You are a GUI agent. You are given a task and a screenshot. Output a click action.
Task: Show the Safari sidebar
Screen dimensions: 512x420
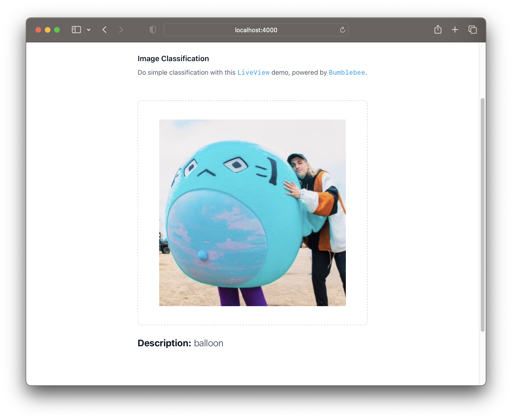coord(76,30)
